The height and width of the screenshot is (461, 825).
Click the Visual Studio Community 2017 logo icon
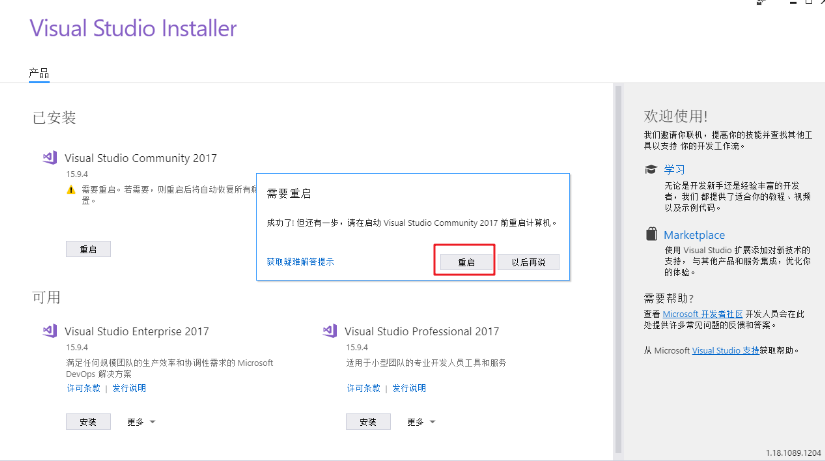pyautogui.click(x=50, y=157)
